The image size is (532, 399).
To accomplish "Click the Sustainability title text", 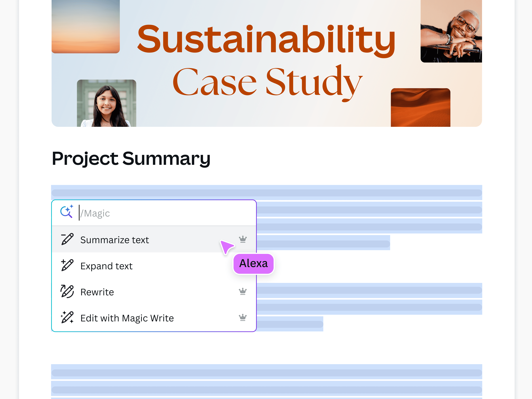I will coord(266,40).
